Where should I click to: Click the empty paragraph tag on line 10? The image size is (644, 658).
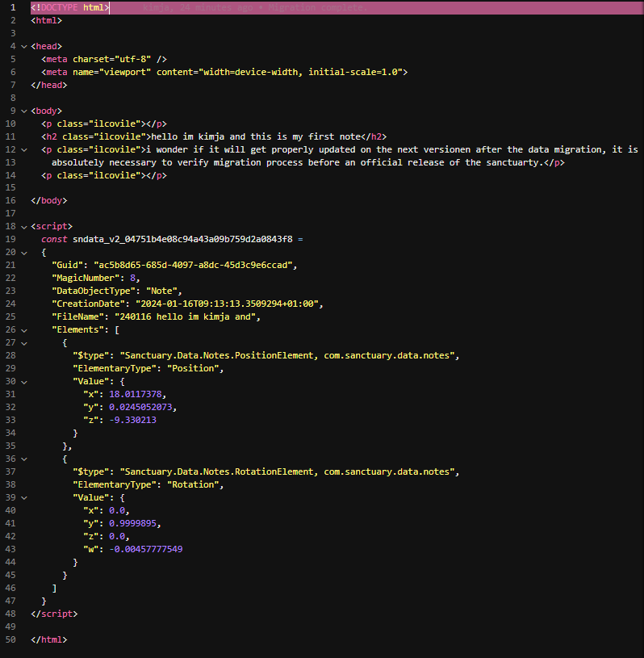click(x=103, y=124)
